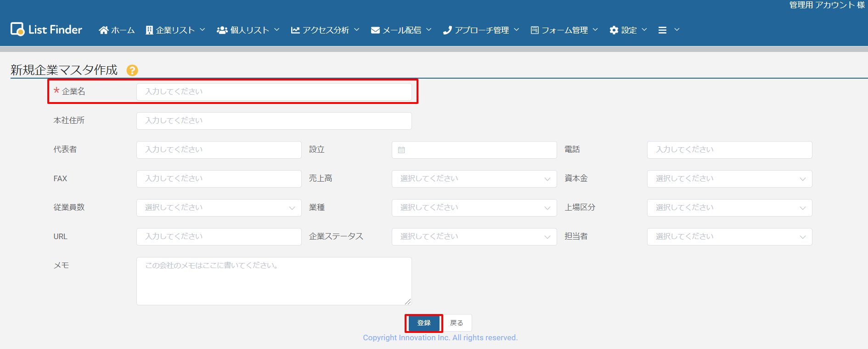Viewport: 868px width, 349px height.
Task: Expand the 従業員数 dropdown
Action: point(219,208)
